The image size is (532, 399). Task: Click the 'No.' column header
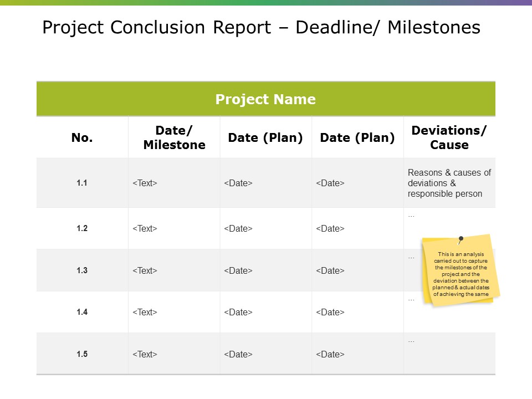(82, 137)
